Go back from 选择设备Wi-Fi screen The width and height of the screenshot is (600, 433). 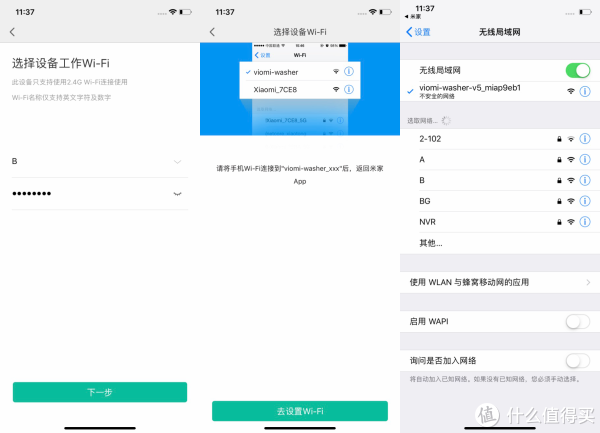212,32
